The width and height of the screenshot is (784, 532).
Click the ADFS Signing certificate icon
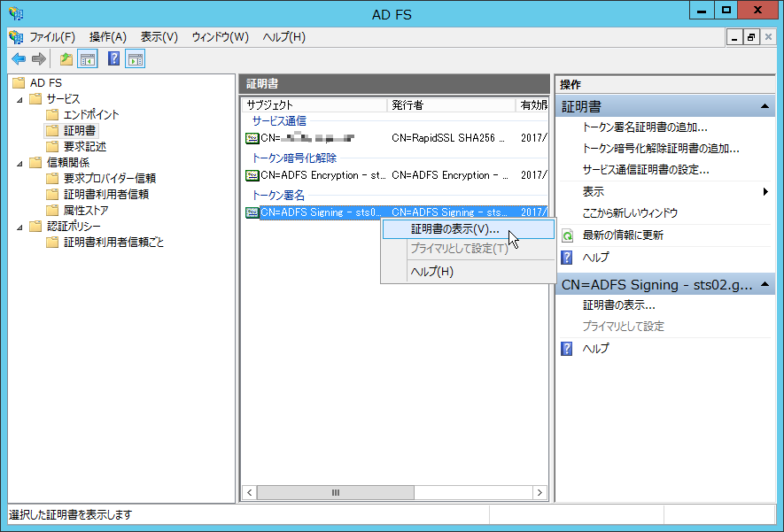click(252, 212)
